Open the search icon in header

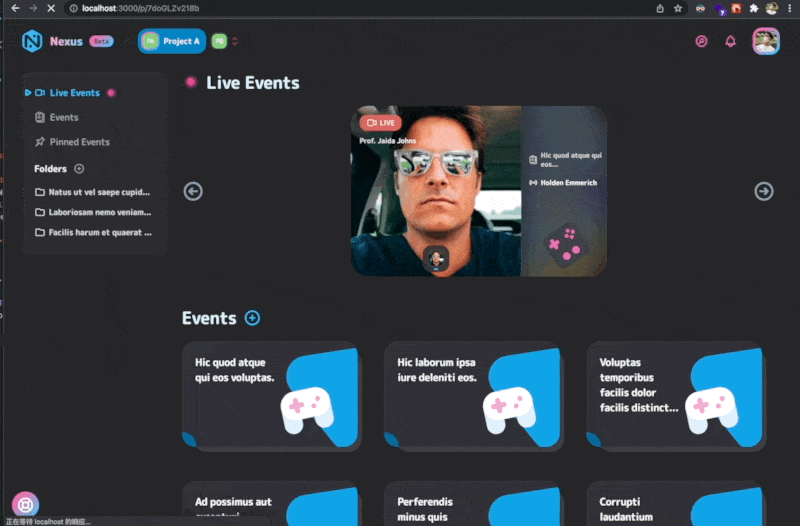(702, 41)
